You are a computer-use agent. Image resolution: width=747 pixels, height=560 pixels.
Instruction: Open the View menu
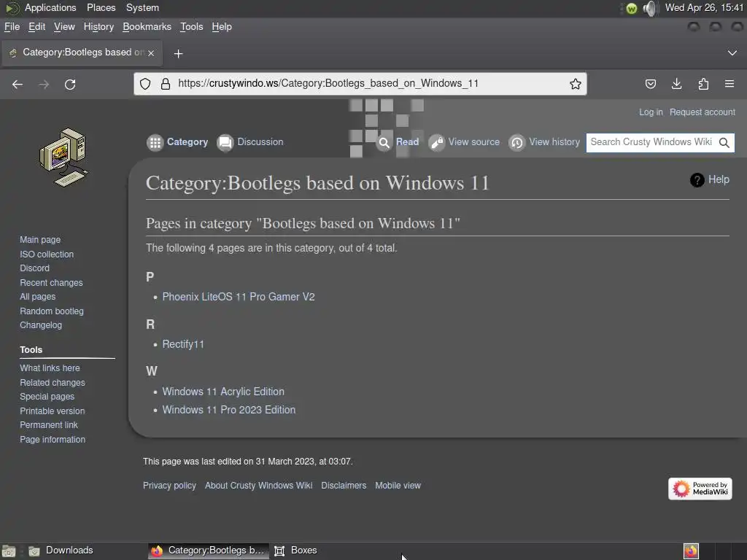pos(64,27)
